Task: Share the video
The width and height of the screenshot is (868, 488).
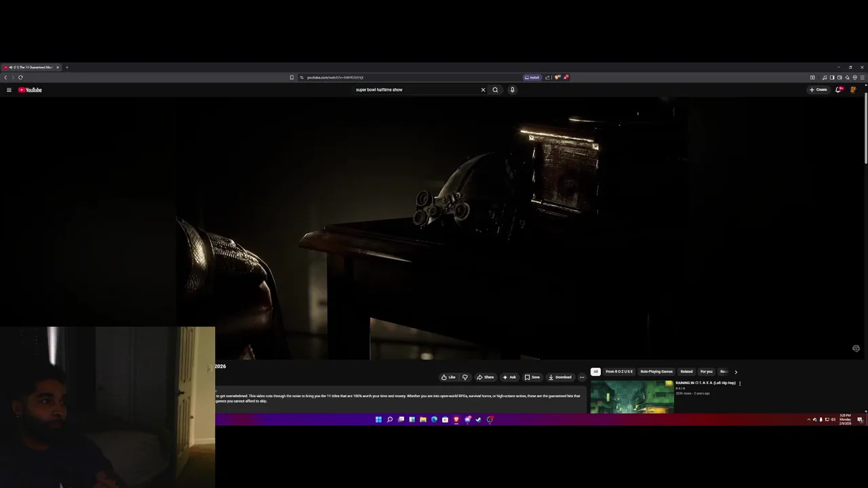Action: coord(485,377)
